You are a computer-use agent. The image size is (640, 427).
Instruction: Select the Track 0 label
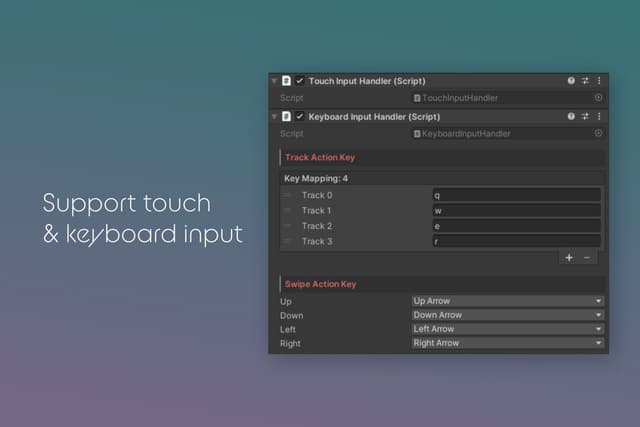pyautogui.click(x=317, y=195)
